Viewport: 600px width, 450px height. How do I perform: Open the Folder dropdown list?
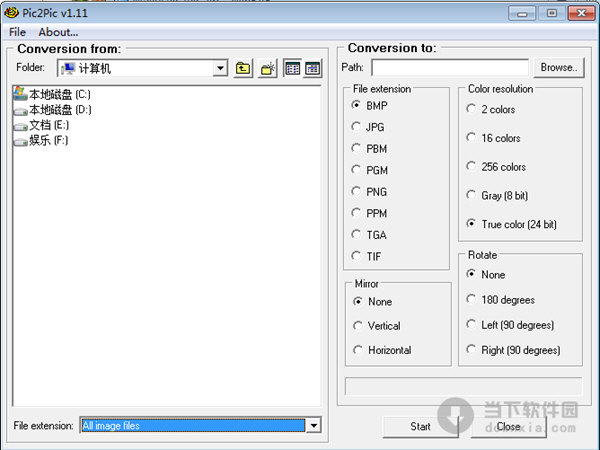click(x=220, y=68)
